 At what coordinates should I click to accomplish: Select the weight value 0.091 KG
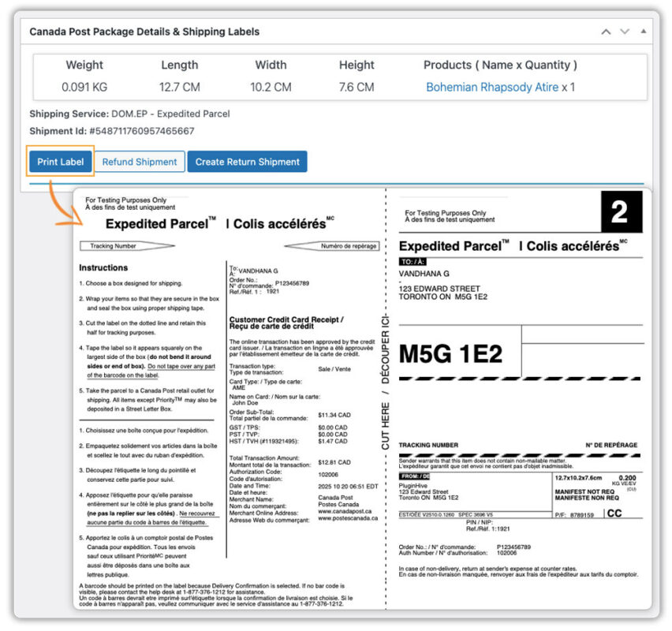[x=84, y=87]
